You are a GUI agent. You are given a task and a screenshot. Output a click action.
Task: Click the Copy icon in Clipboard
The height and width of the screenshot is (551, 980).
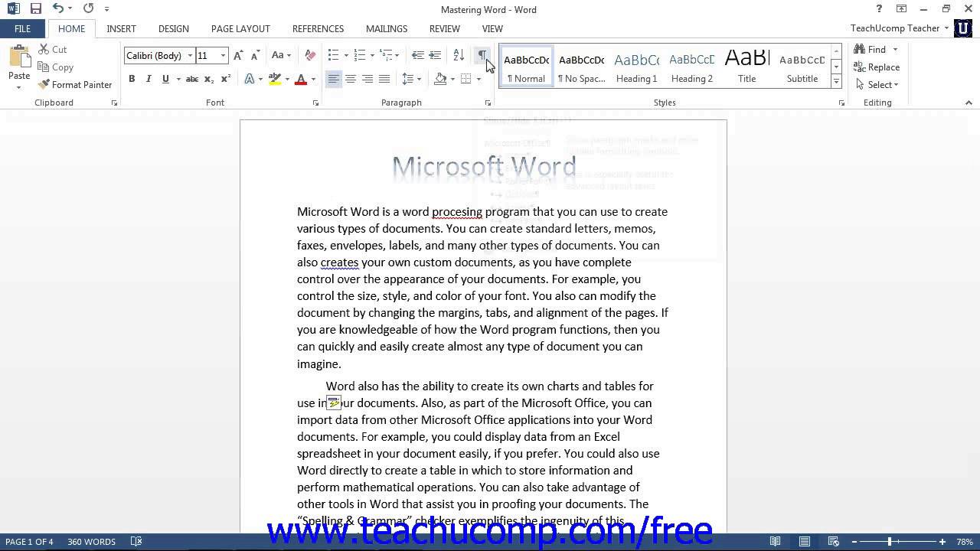point(43,67)
